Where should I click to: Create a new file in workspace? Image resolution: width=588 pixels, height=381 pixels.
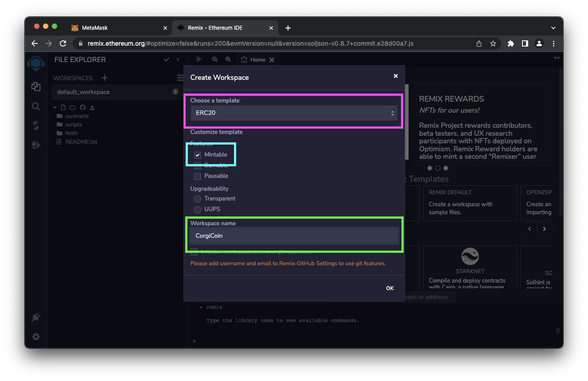(63, 107)
